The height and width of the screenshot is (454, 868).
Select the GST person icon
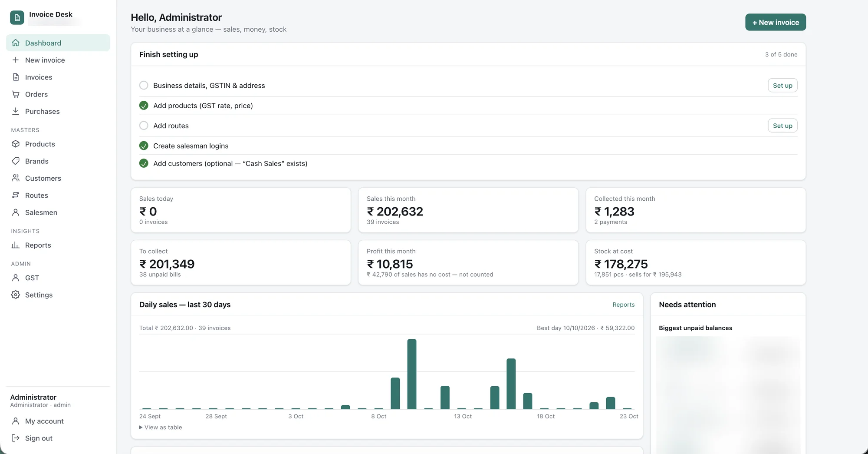16,278
